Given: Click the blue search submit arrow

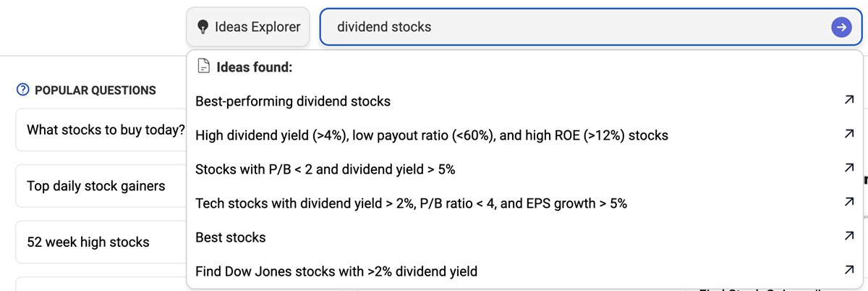Looking at the screenshot, I should tap(840, 27).
